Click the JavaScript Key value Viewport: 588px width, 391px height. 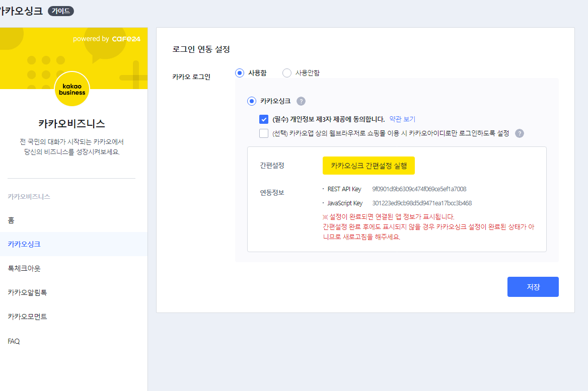point(422,203)
